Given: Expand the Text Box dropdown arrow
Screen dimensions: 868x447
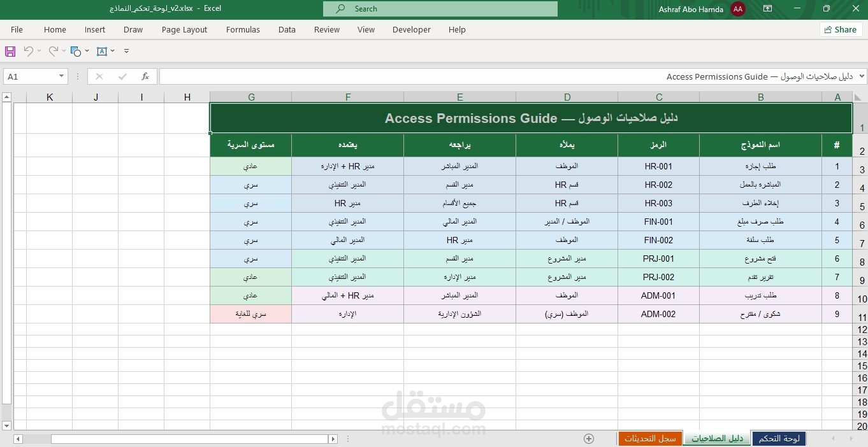Looking at the screenshot, I should (x=113, y=51).
